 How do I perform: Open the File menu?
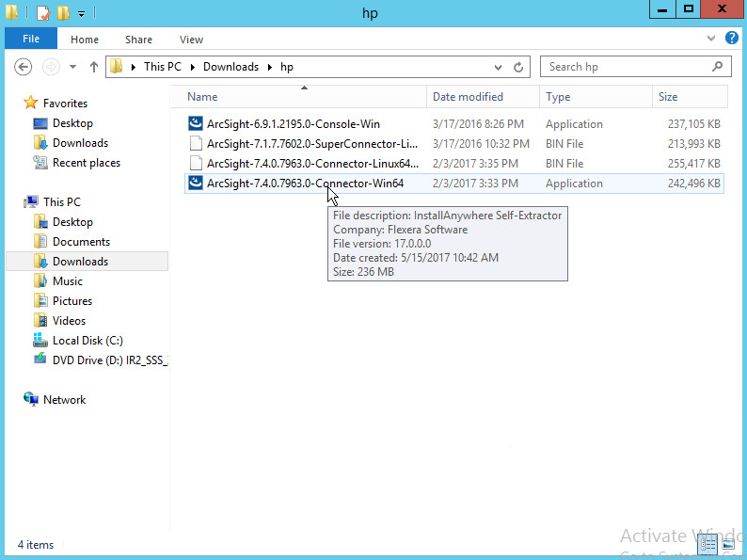click(30, 40)
